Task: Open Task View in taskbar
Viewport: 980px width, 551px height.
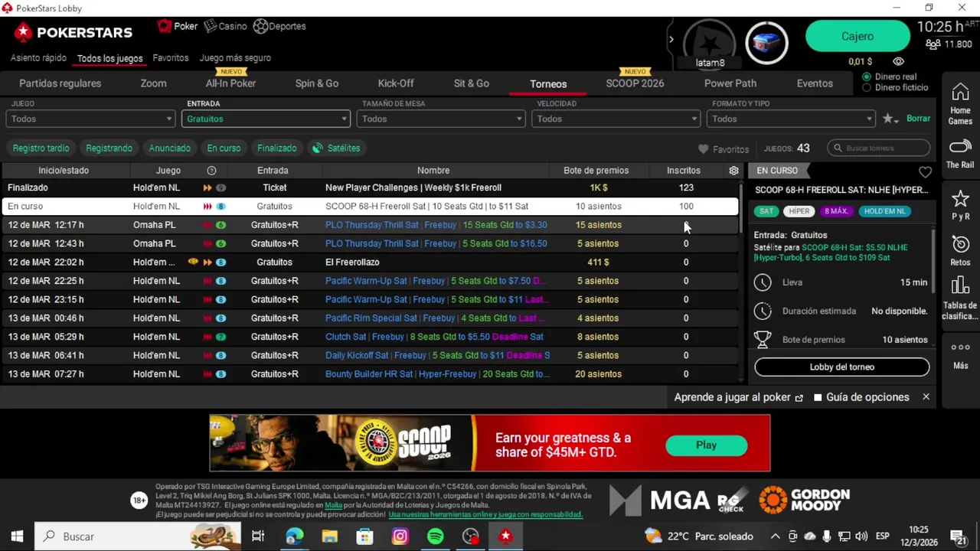Action: point(258,536)
